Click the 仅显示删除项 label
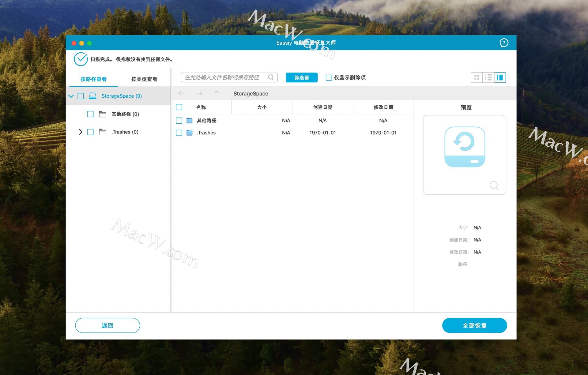 point(350,78)
